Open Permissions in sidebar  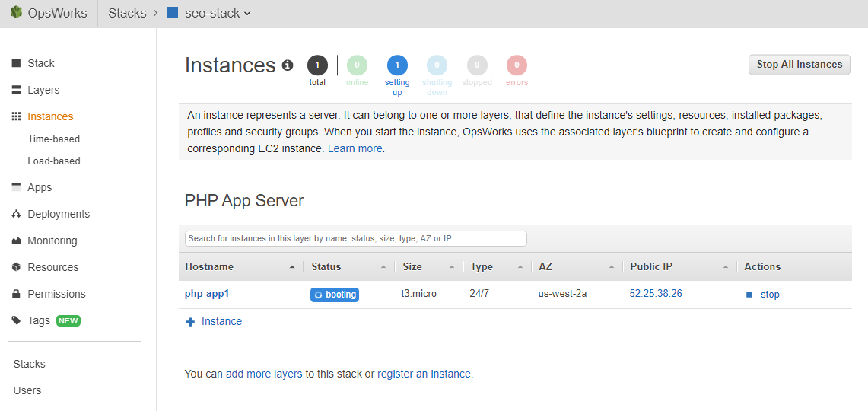coord(56,294)
